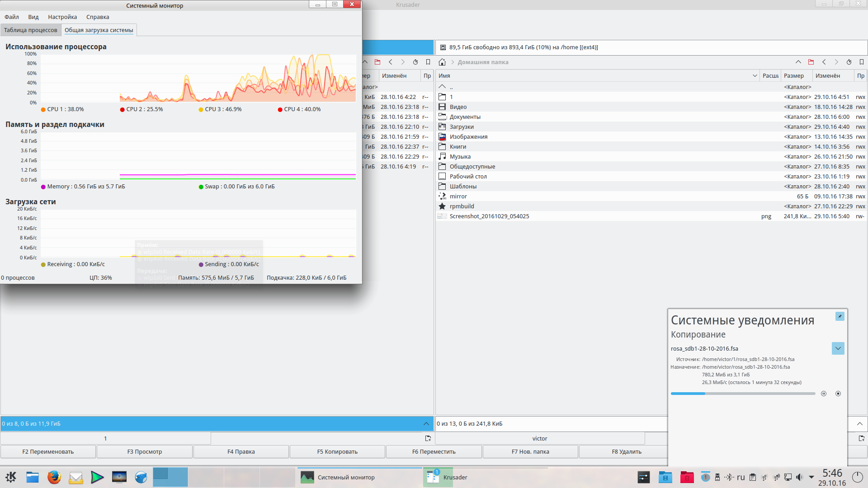The height and width of the screenshot is (488, 868).
Task: Pin the system notifications popup
Action: pos(840,316)
